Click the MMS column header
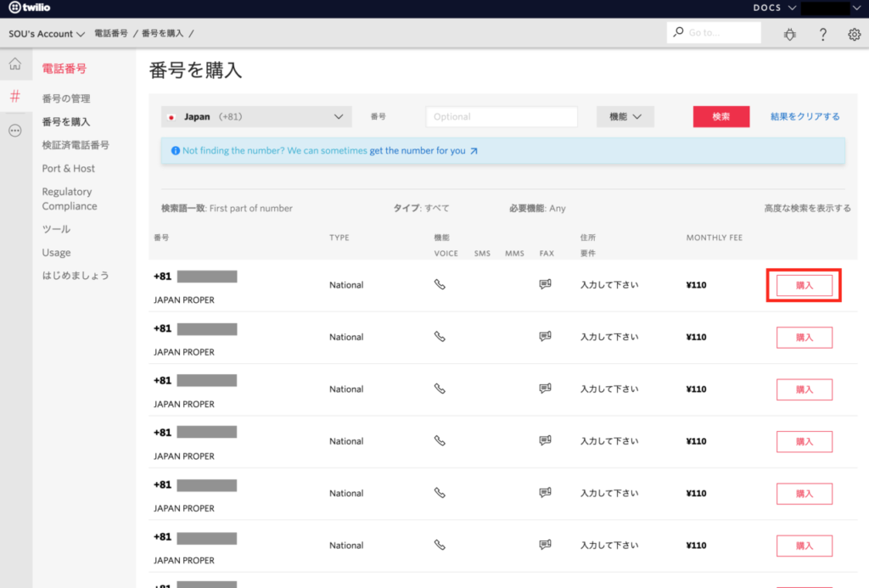The height and width of the screenshot is (588, 869). click(x=514, y=253)
